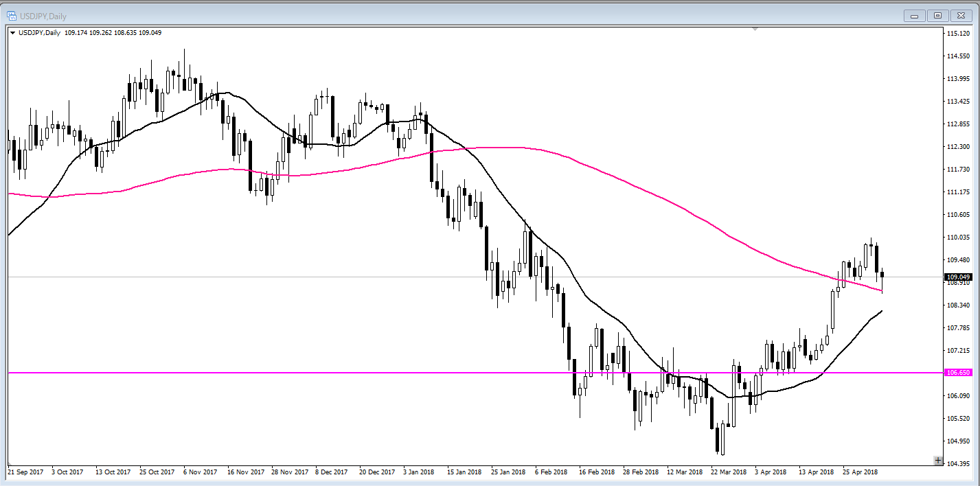980x486 pixels.
Task: Click the 20 Dec 2017 date label
Action: pos(377,472)
